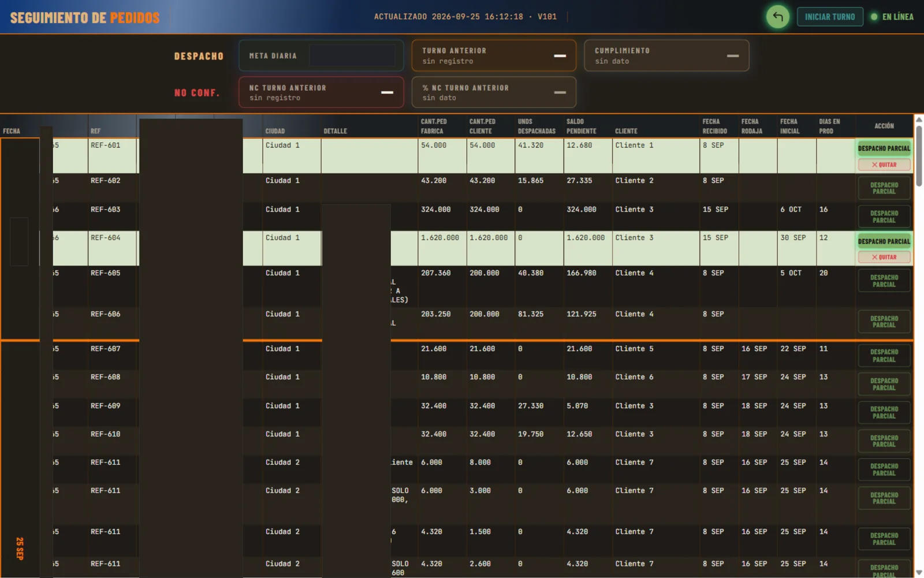Click Despacho Parcial for REF-607

tap(884, 356)
